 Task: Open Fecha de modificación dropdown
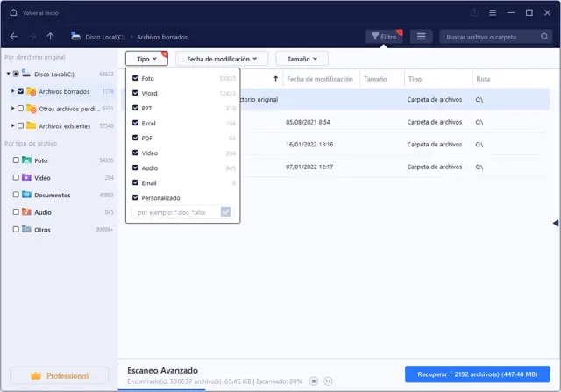click(x=222, y=59)
